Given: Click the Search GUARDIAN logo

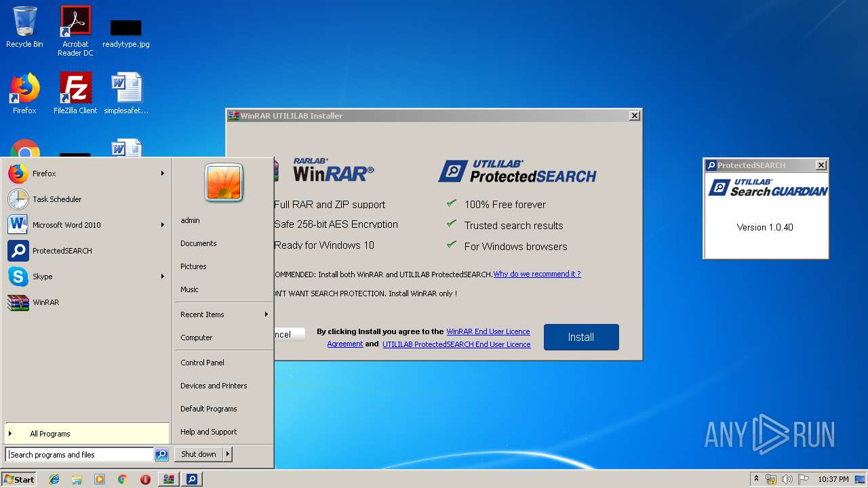Looking at the screenshot, I should 768,187.
